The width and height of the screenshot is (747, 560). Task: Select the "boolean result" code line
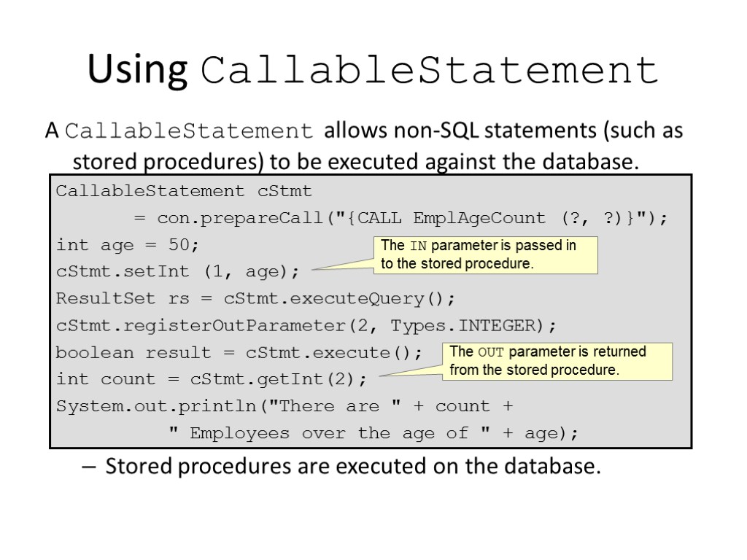pos(239,353)
